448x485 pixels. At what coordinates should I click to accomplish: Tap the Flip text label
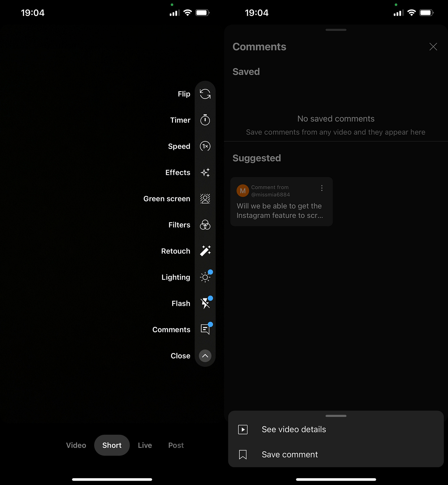click(184, 94)
